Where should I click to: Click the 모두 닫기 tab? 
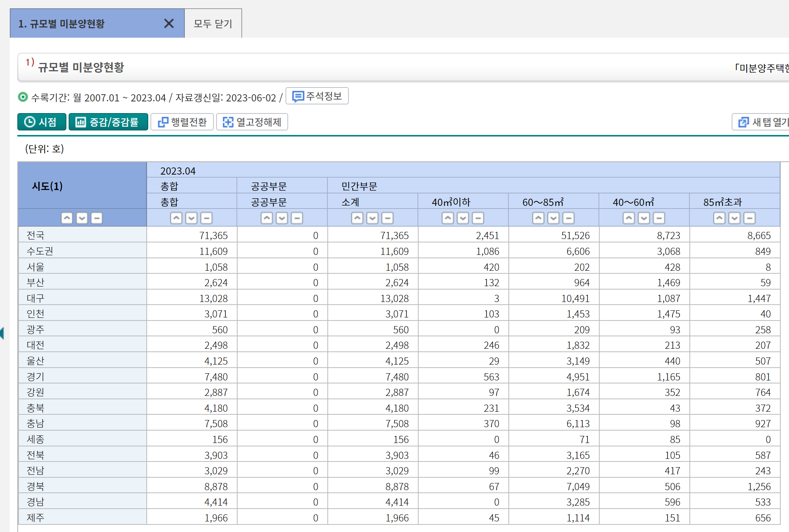click(213, 24)
